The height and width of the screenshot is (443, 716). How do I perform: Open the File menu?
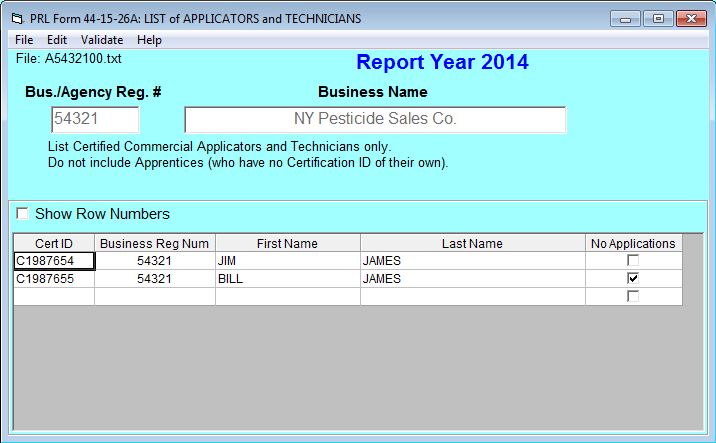click(x=24, y=40)
